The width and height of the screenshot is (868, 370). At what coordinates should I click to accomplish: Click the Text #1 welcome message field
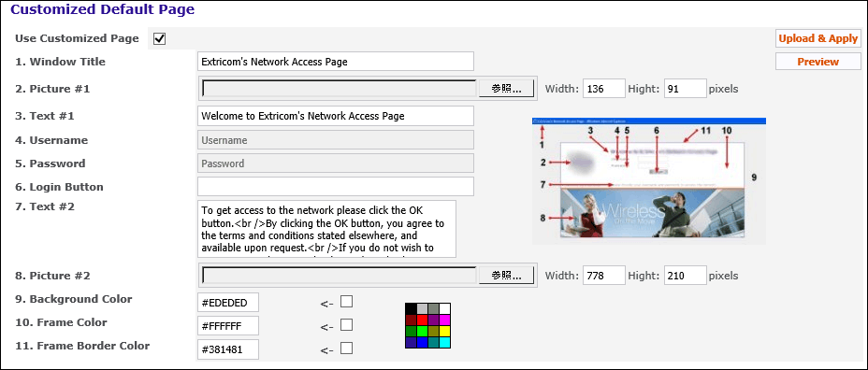coord(336,116)
